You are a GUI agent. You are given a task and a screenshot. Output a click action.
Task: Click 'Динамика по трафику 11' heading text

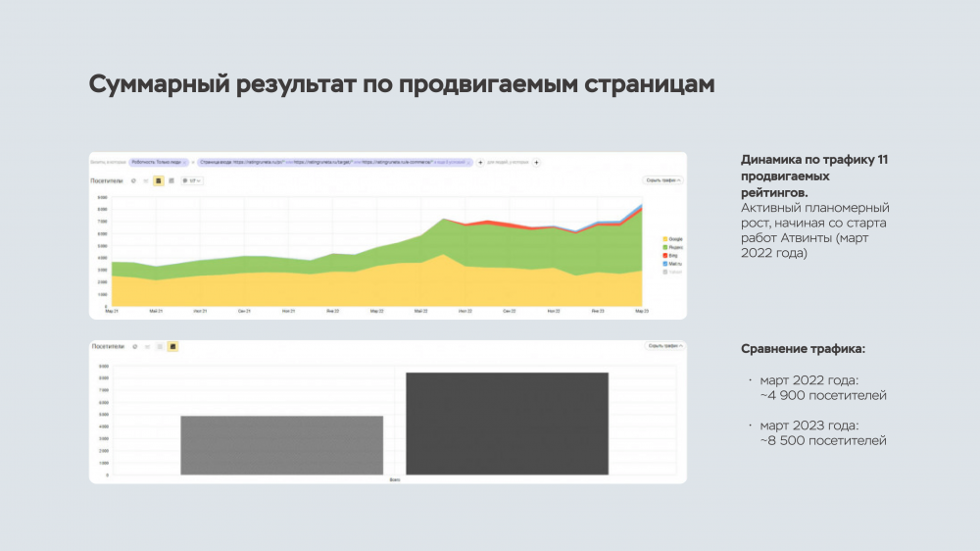[x=814, y=160]
